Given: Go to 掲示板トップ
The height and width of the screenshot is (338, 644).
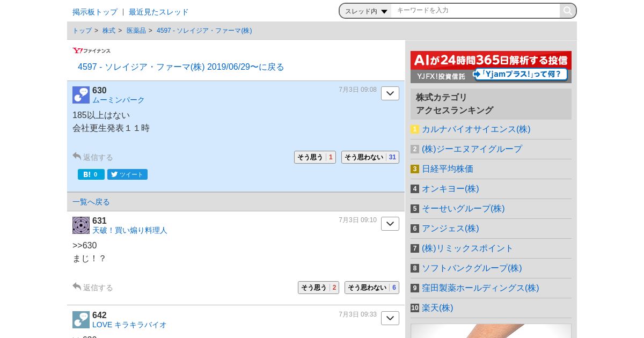Looking at the screenshot, I should [x=95, y=12].
